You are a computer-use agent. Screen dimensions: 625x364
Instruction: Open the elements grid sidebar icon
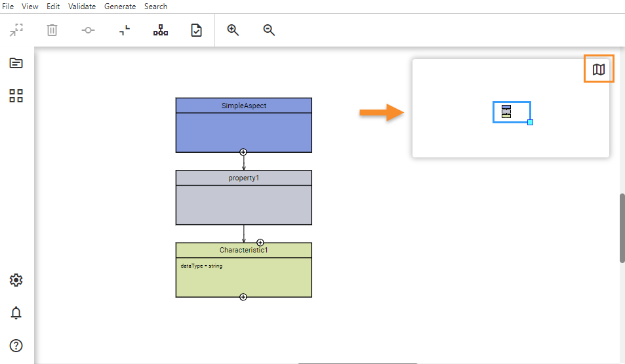point(16,96)
